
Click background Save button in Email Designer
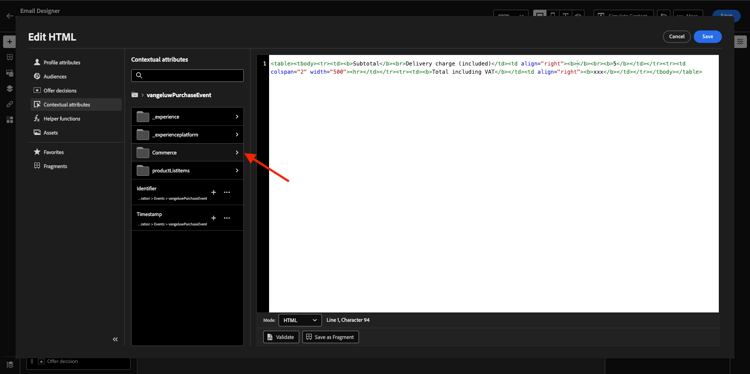coord(726,15)
